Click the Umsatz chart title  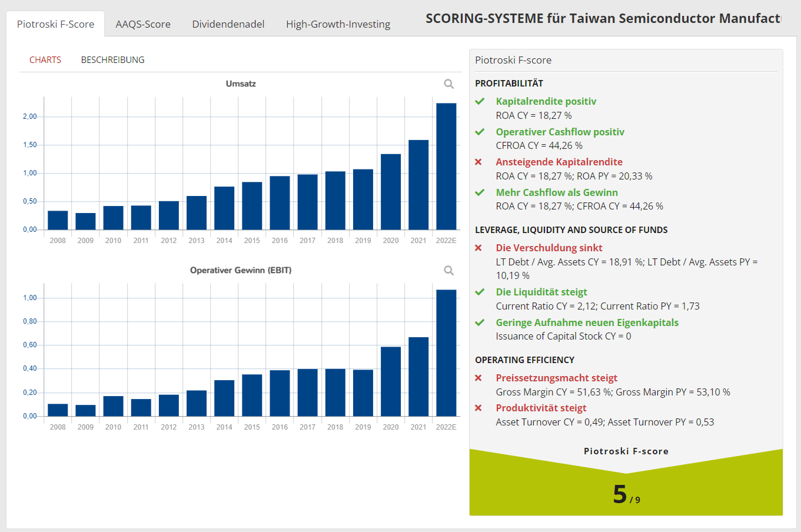[x=241, y=84]
